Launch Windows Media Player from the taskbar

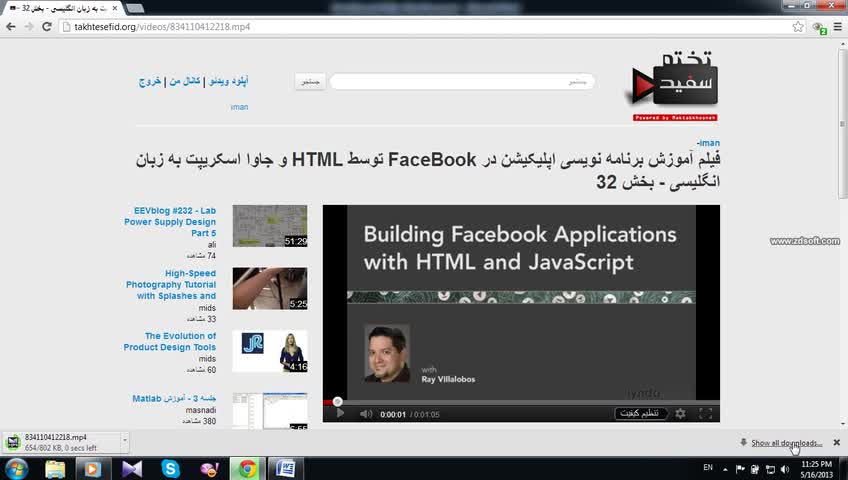(x=93, y=469)
